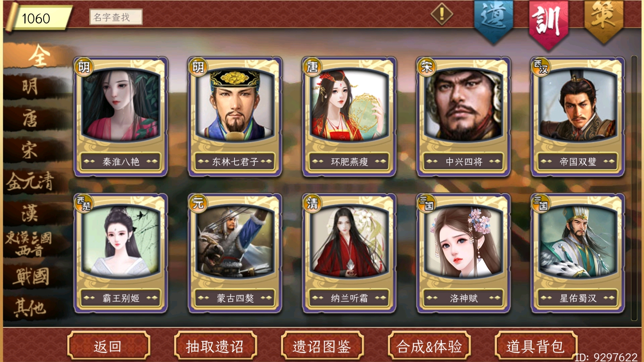The width and height of the screenshot is (644, 362).
Task: Click the 返回 button
Action: point(108,346)
